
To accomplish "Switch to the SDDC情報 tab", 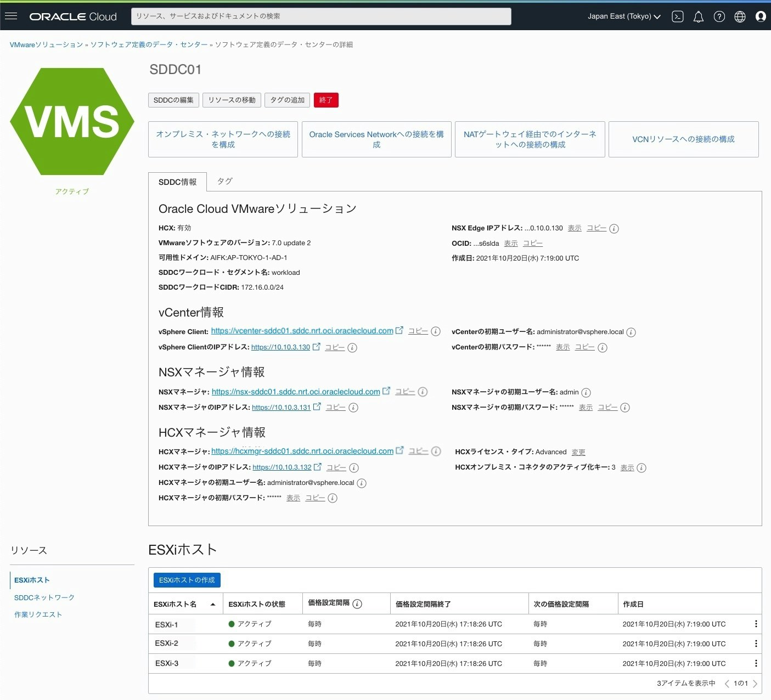I will click(x=177, y=182).
